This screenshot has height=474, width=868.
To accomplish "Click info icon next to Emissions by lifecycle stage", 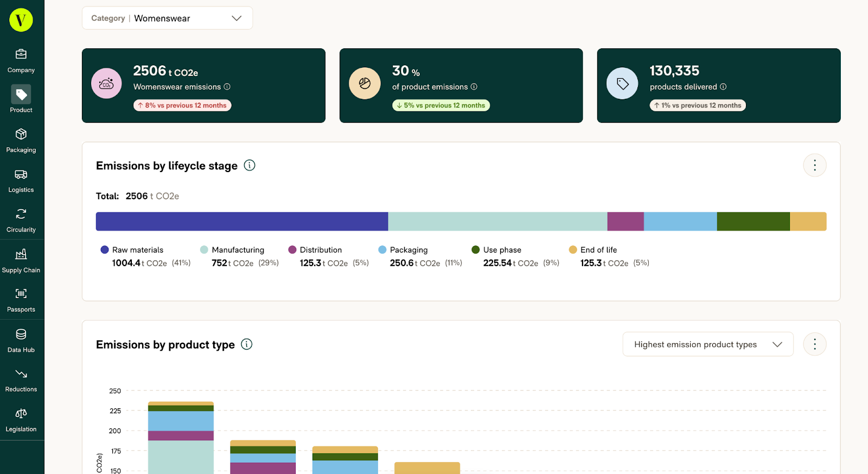I will [x=250, y=165].
